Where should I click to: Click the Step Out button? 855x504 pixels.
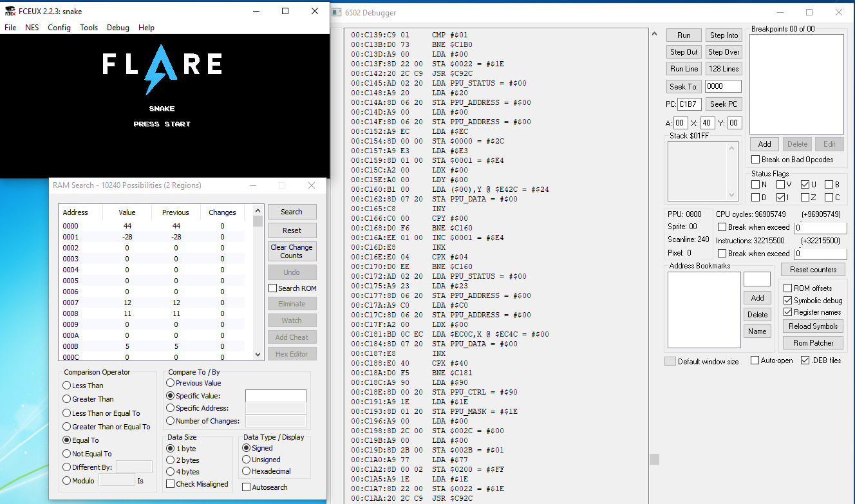click(684, 52)
